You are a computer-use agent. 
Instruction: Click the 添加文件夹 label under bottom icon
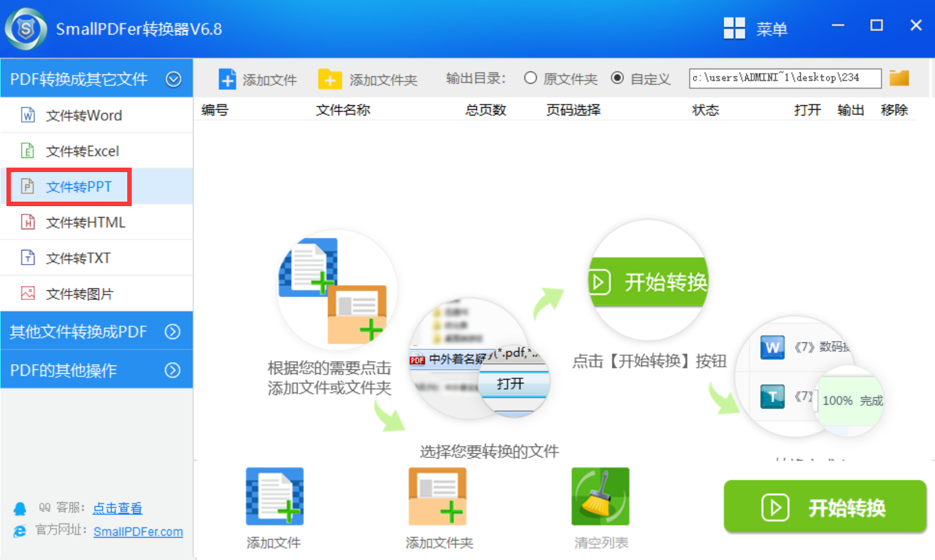click(440, 543)
